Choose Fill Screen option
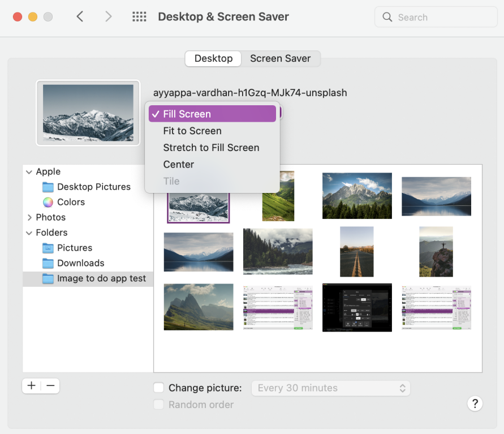 [212, 114]
